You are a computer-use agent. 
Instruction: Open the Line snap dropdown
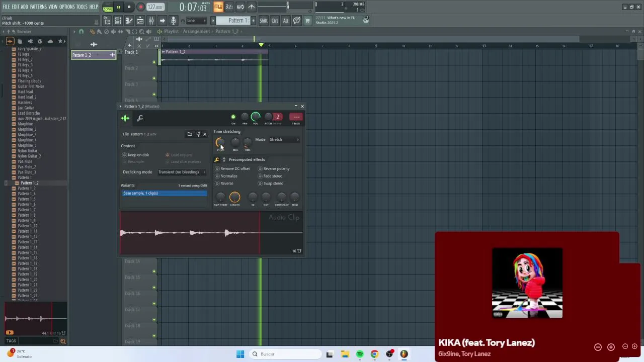[196, 21]
